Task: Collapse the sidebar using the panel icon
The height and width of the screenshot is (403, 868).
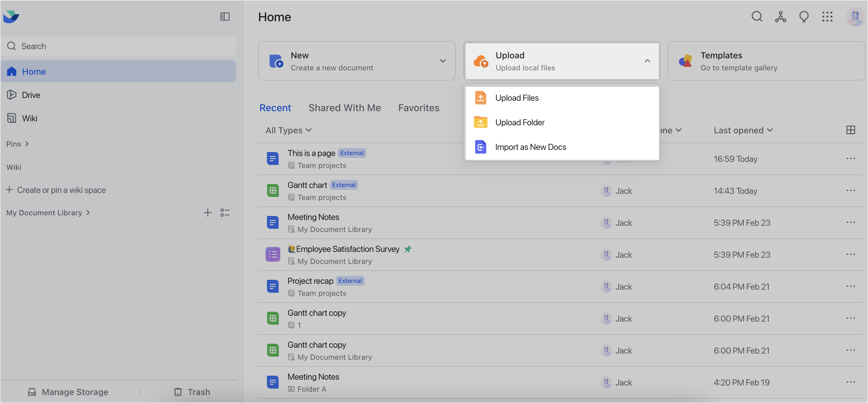Action: 225,17
